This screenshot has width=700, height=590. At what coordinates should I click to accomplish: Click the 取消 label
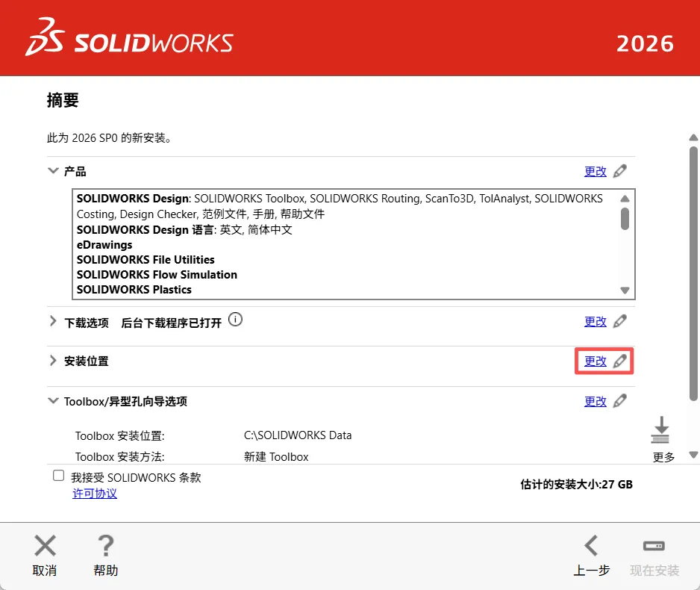click(45, 571)
